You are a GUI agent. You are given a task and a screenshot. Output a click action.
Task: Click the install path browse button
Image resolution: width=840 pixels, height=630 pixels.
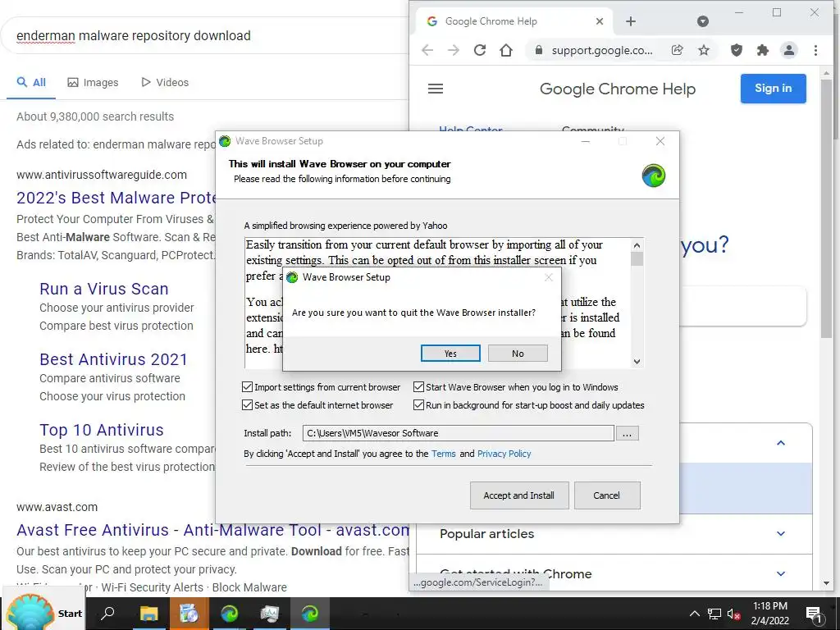[x=627, y=433]
